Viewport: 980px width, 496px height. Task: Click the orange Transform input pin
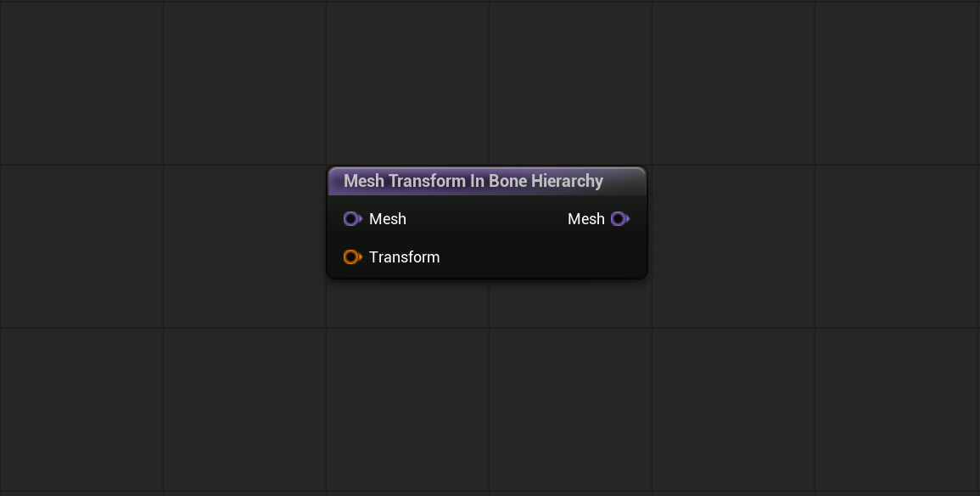352,257
